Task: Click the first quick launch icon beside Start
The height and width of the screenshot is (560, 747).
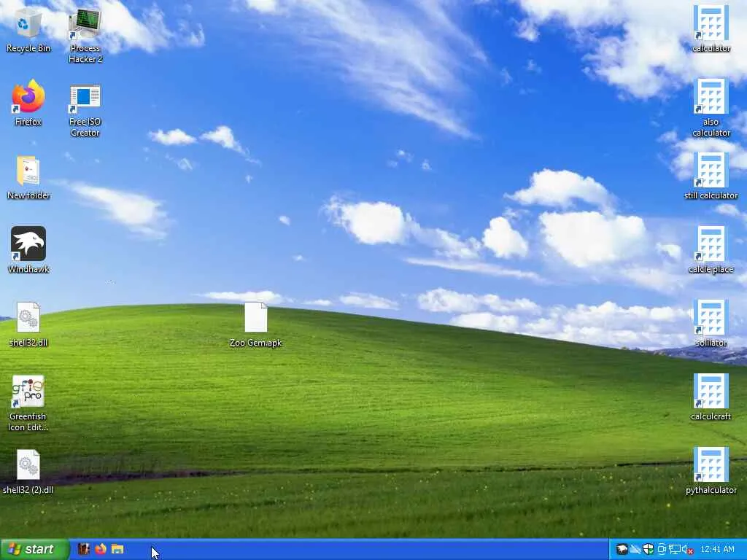Action: [x=83, y=549]
